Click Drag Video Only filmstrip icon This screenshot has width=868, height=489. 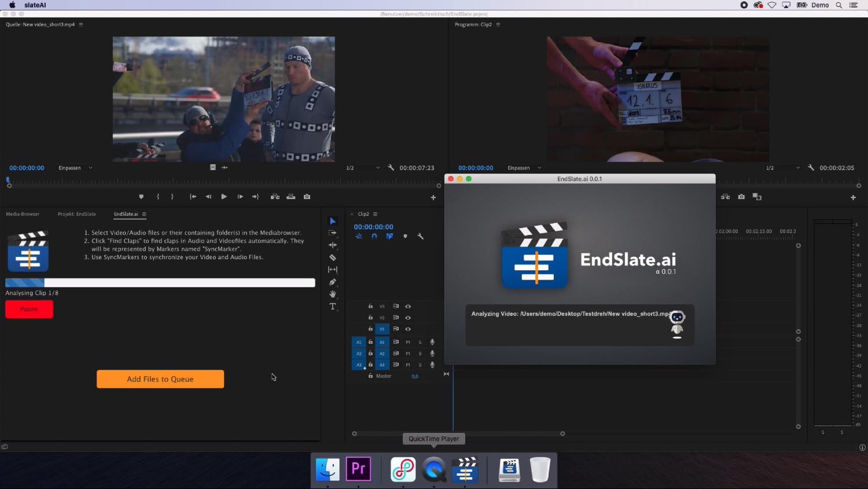click(x=213, y=167)
